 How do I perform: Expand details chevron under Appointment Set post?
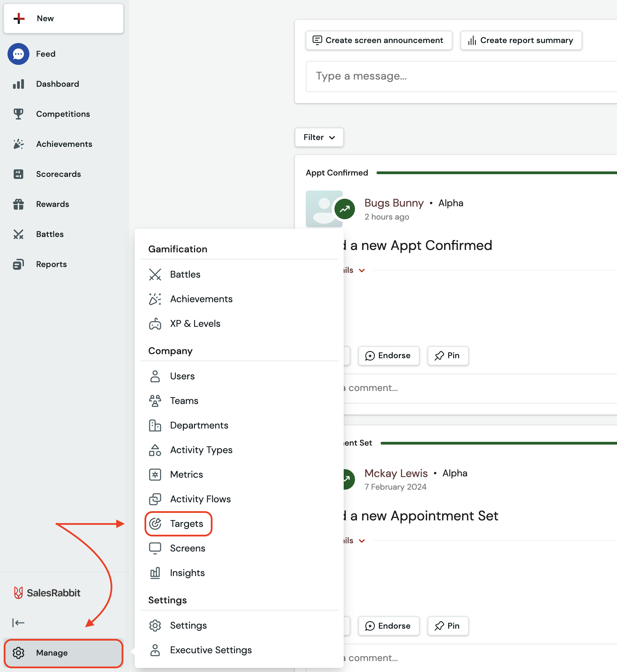tap(362, 541)
